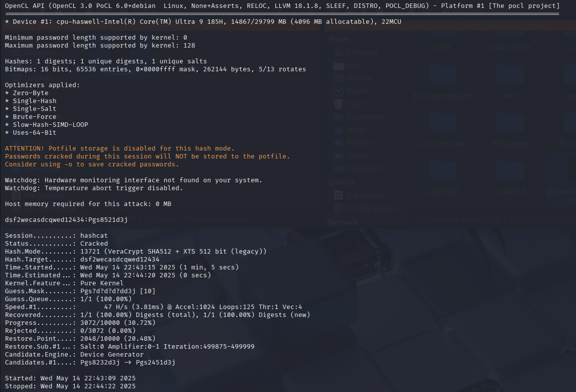The height and width of the screenshot is (392, 576).
Task: Click the Cobalt-Strike folder name
Action: [x=510, y=48]
